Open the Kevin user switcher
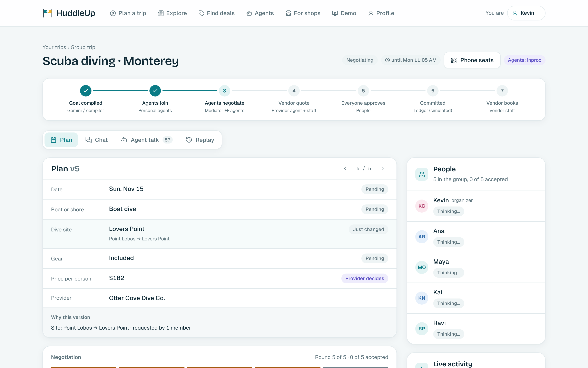588x368 pixels. tap(526, 13)
